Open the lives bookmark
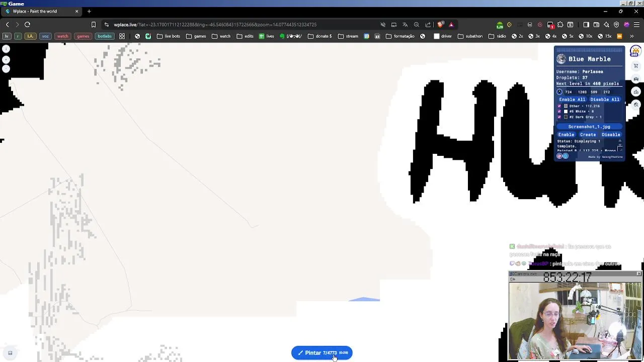The height and width of the screenshot is (362, 644). pyautogui.click(x=267, y=36)
